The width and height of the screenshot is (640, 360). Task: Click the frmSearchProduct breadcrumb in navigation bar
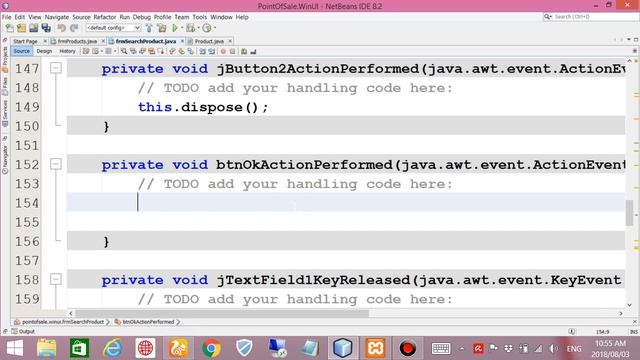tap(60, 322)
